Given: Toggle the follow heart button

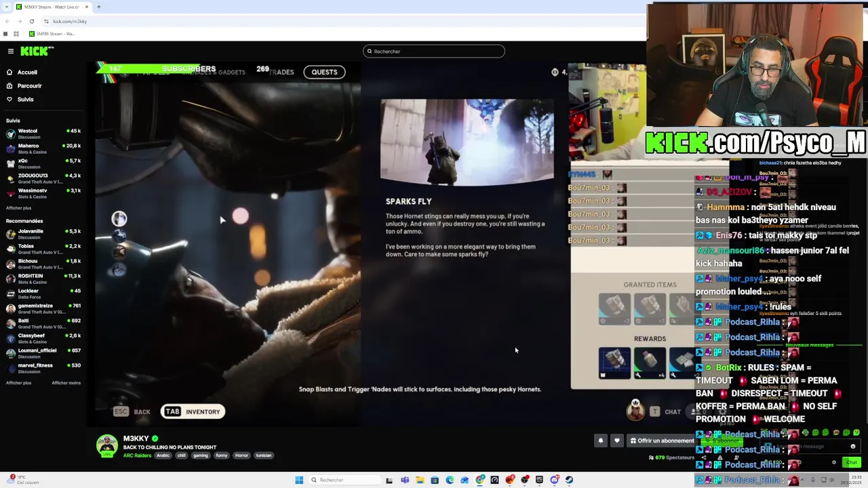Looking at the screenshot, I should click(x=616, y=441).
